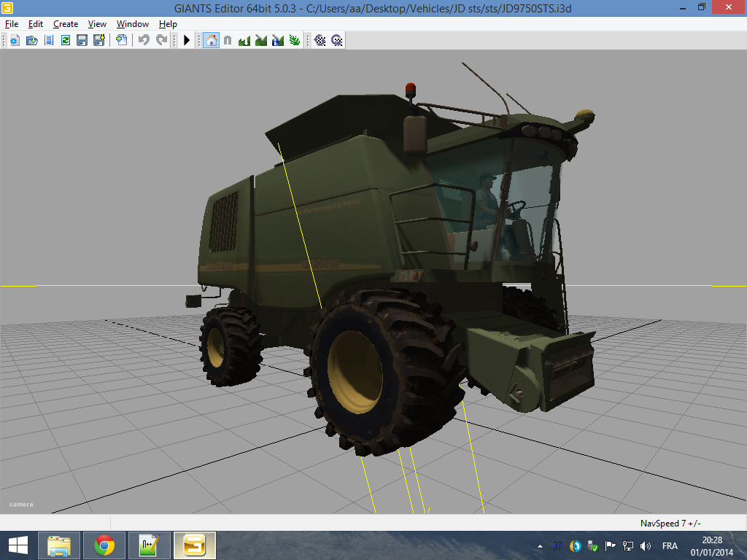Open the File menu
This screenshot has width=747, height=560.
pos(12,24)
